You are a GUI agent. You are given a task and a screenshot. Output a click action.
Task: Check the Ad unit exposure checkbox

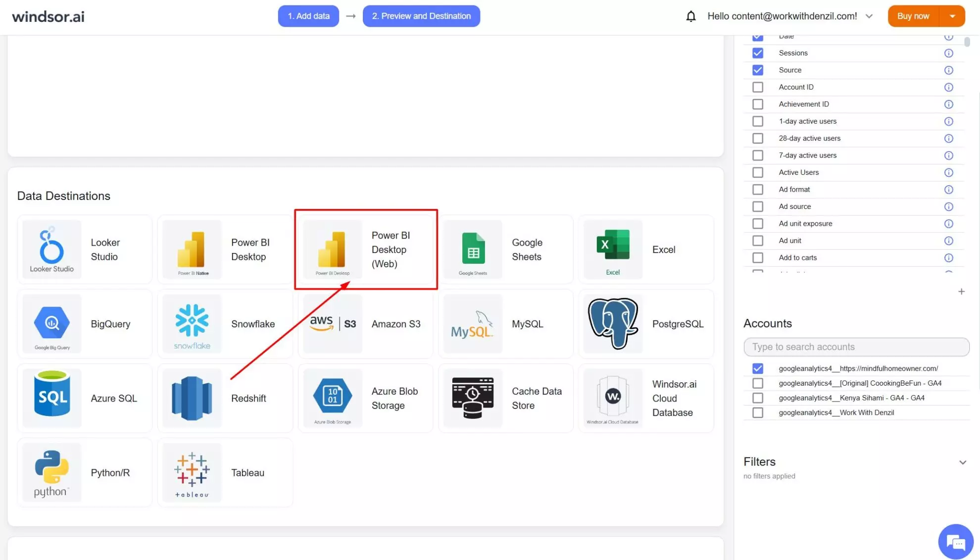(757, 223)
